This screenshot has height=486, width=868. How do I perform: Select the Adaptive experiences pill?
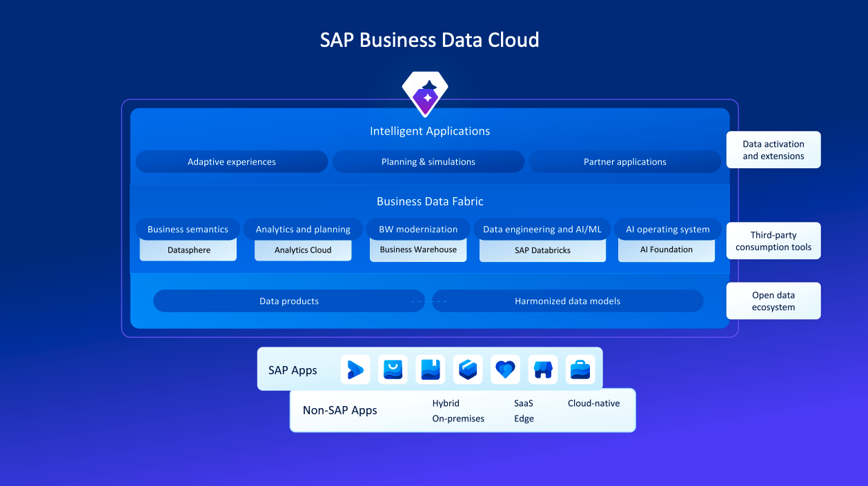[232, 162]
